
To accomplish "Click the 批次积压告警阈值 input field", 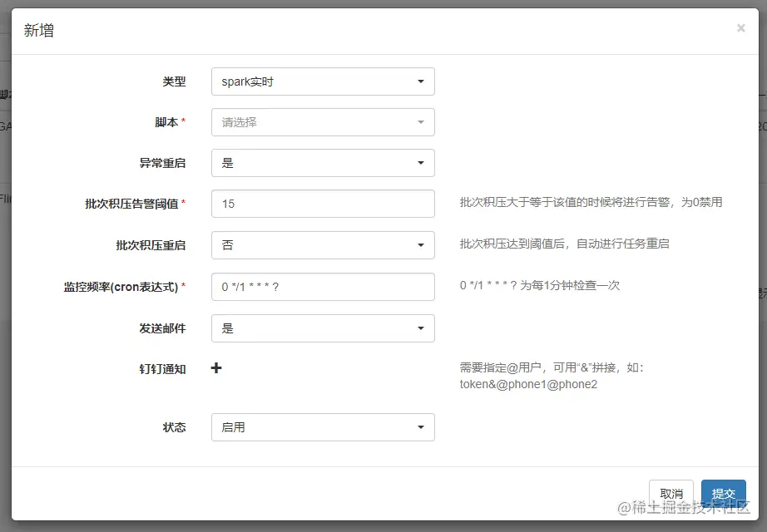I will 323,204.
